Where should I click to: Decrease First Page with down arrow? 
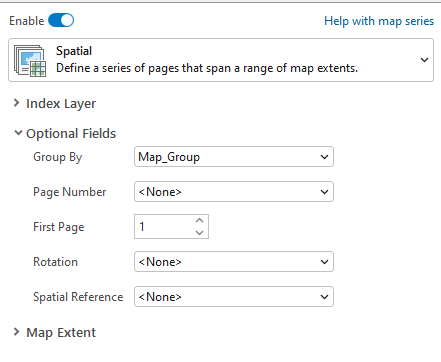[199, 233]
